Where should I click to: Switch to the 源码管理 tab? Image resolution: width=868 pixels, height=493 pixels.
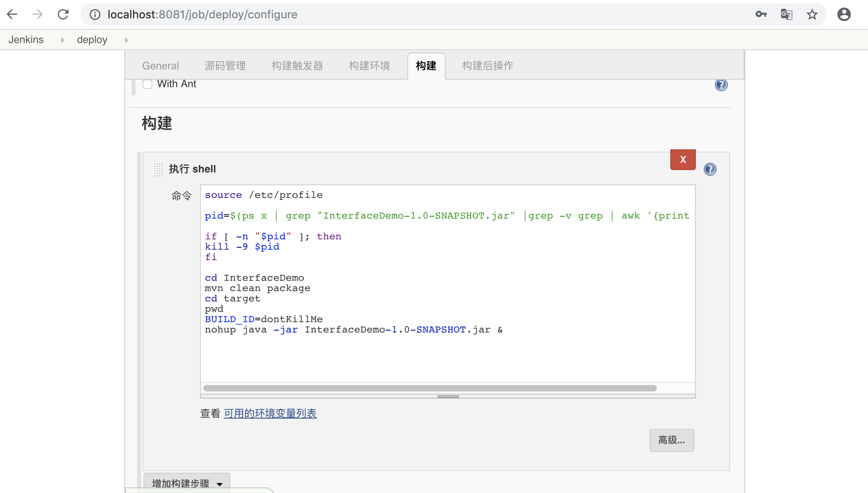tap(226, 65)
